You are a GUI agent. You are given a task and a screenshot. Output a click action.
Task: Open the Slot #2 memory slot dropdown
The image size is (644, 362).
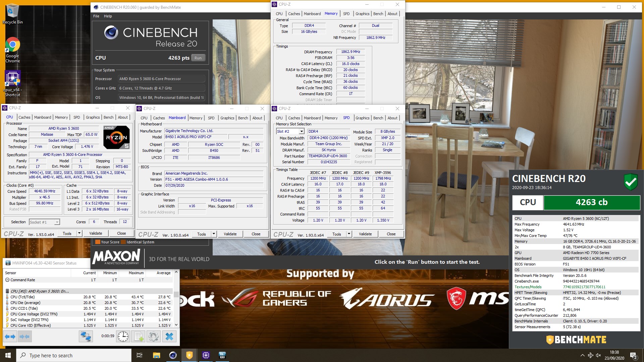pyautogui.click(x=302, y=131)
